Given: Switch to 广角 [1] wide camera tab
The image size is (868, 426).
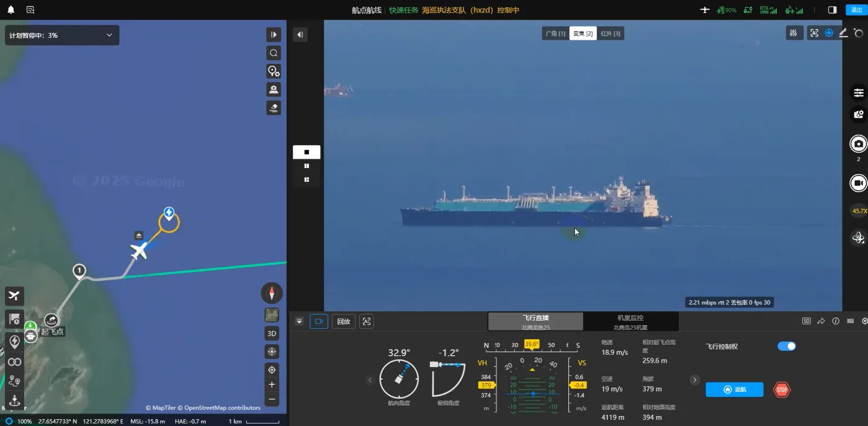Looking at the screenshot, I should pyautogui.click(x=555, y=33).
